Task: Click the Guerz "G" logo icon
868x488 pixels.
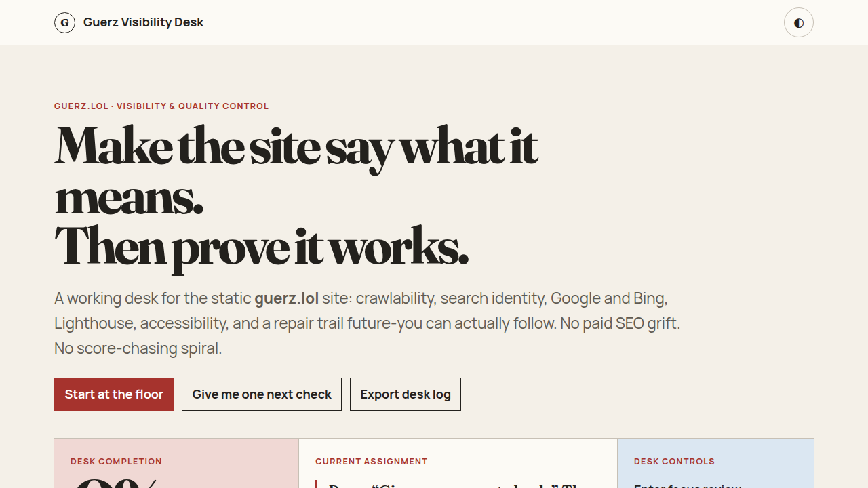Action: (x=64, y=22)
